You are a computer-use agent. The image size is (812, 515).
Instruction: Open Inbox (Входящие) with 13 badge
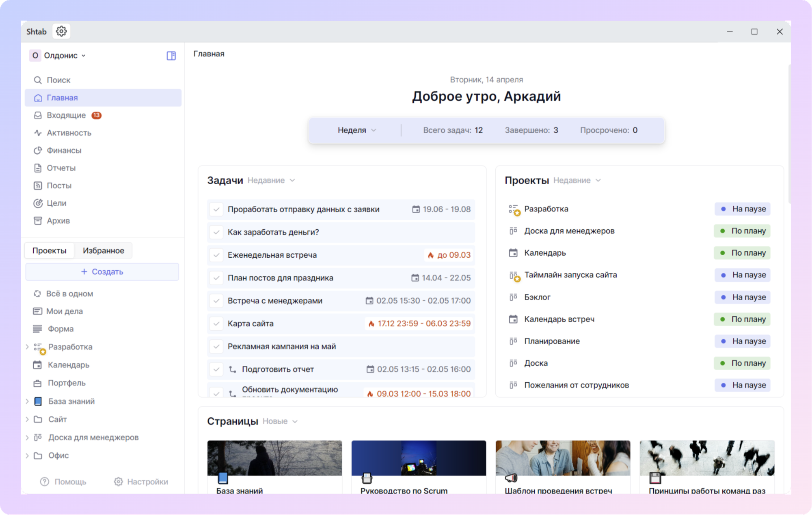(67, 115)
